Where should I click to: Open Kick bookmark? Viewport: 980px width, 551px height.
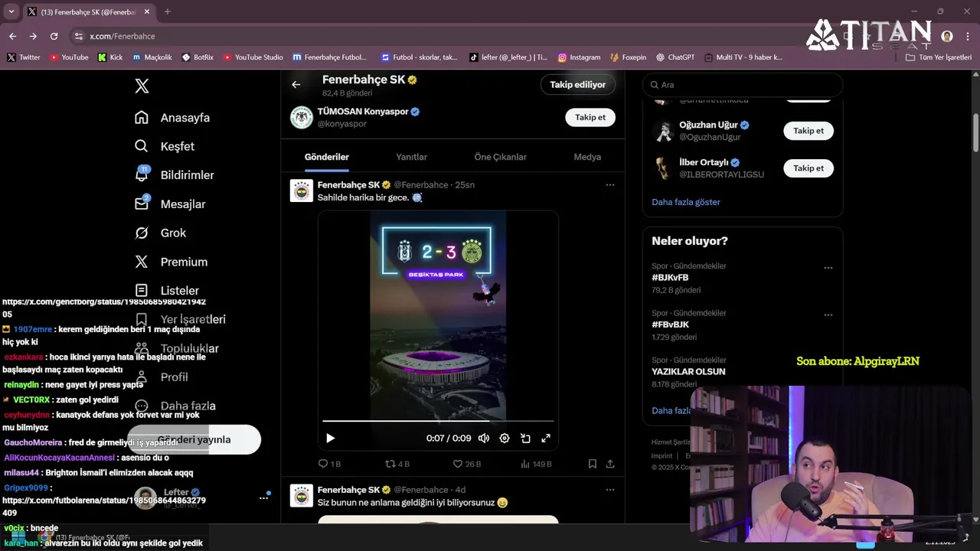pyautogui.click(x=110, y=57)
